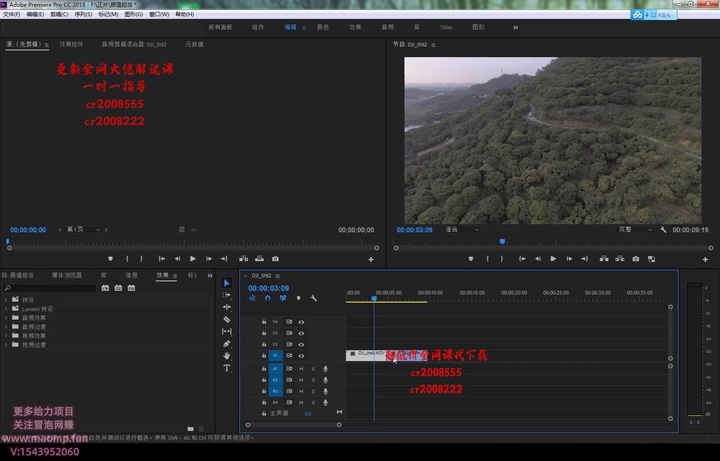Click the Program monitor Extract button

[x=620, y=259]
